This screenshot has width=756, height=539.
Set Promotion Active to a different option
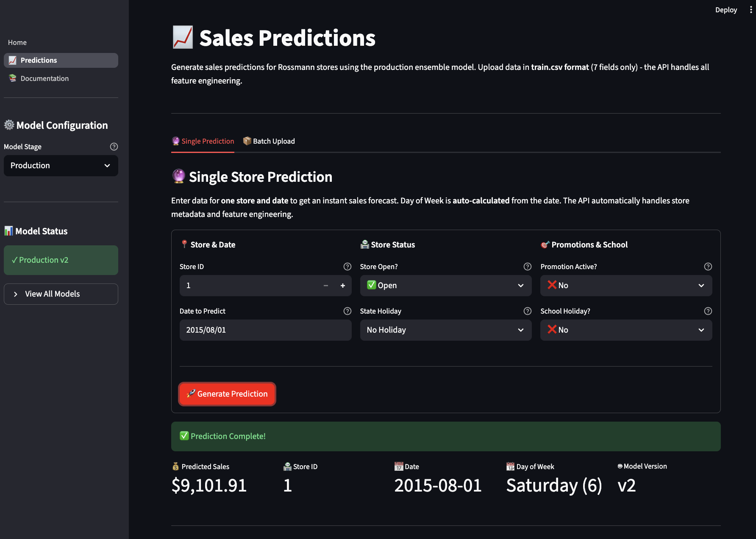pyautogui.click(x=626, y=285)
